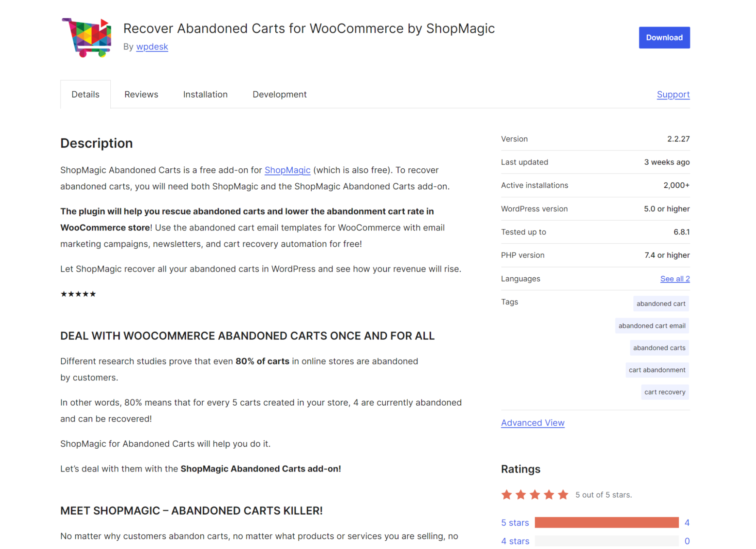The height and width of the screenshot is (549, 756).
Task: Go to the Development tab
Action: coord(279,94)
